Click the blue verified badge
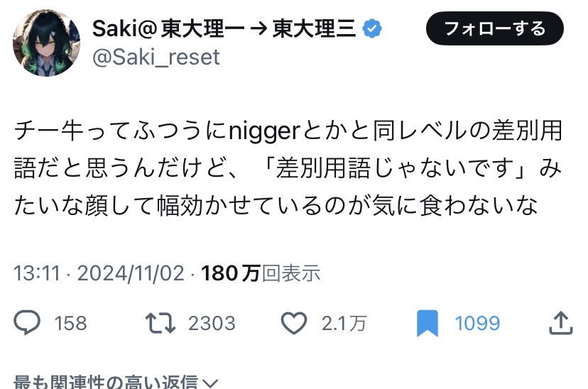 point(372,28)
